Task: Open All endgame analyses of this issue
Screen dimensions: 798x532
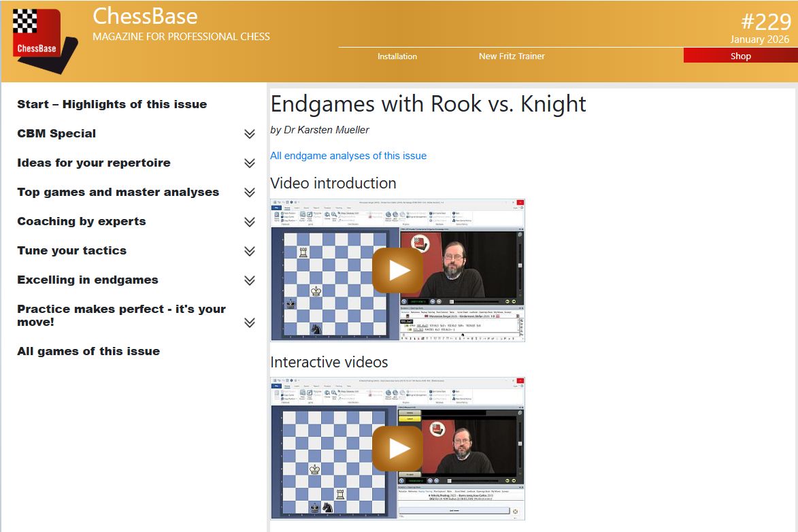Action: click(x=348, y=156)
